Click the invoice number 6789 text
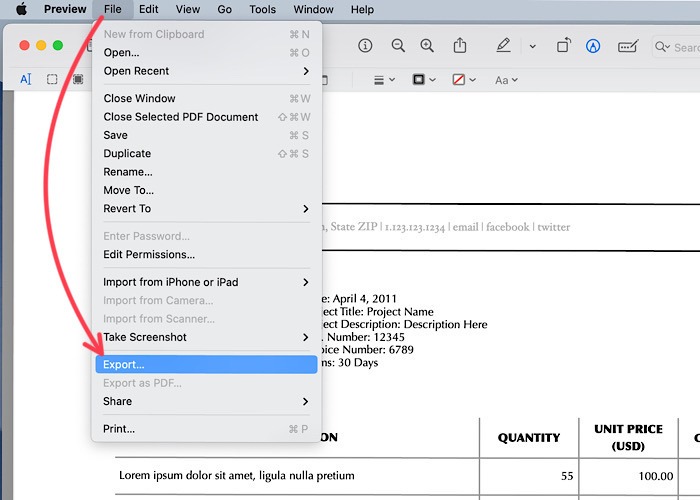This screenshot has width=700, height=500. point(401,350)
